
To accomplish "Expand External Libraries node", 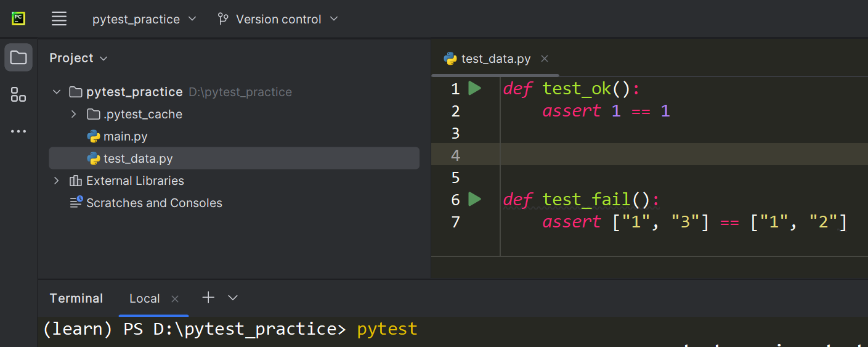I will 57,181.
